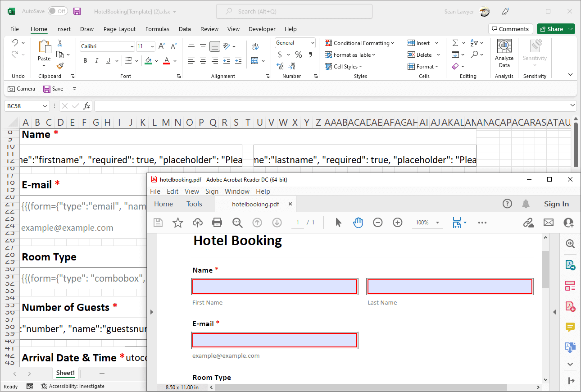Click the Analyze Data icon

pos(504,46)
